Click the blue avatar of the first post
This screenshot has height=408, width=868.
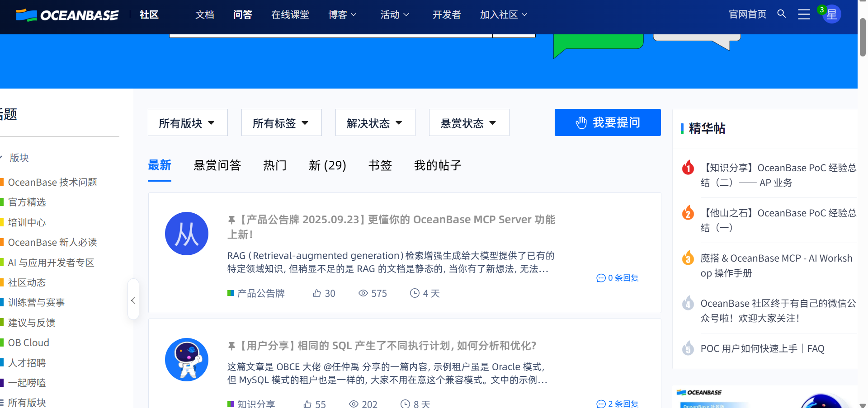click(x=187, y=234)
